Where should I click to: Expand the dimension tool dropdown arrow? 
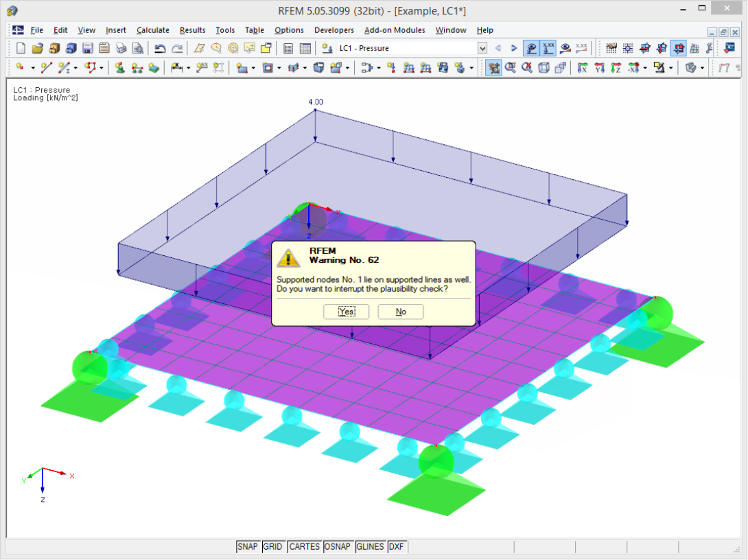[x=189, y=68]
